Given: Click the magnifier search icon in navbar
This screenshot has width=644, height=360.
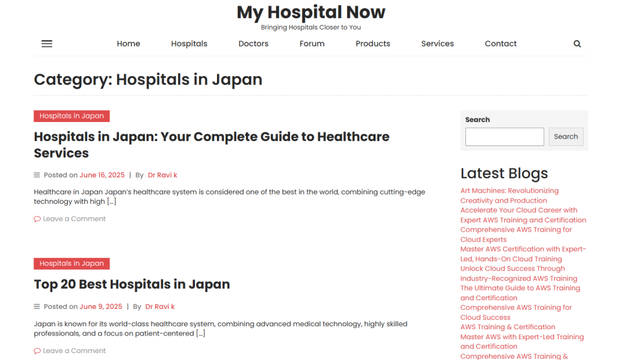Looking at the screenshot, I should 577,43.
